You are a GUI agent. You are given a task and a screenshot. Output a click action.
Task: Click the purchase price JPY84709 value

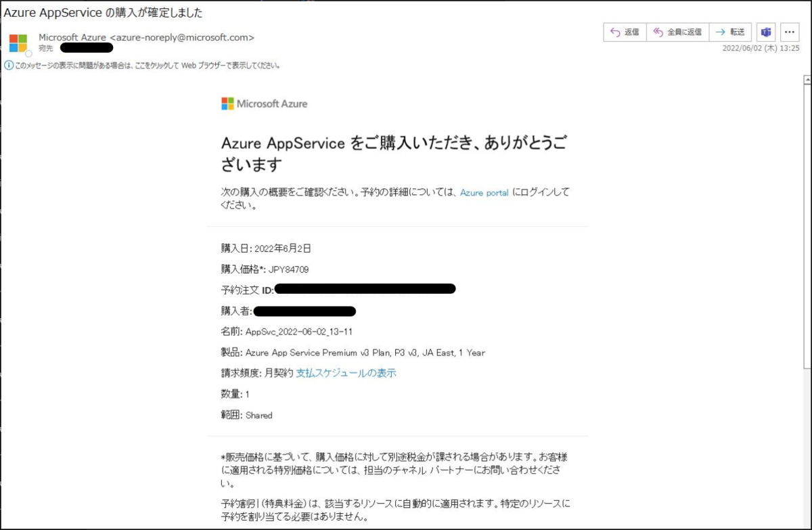[289, 269]
